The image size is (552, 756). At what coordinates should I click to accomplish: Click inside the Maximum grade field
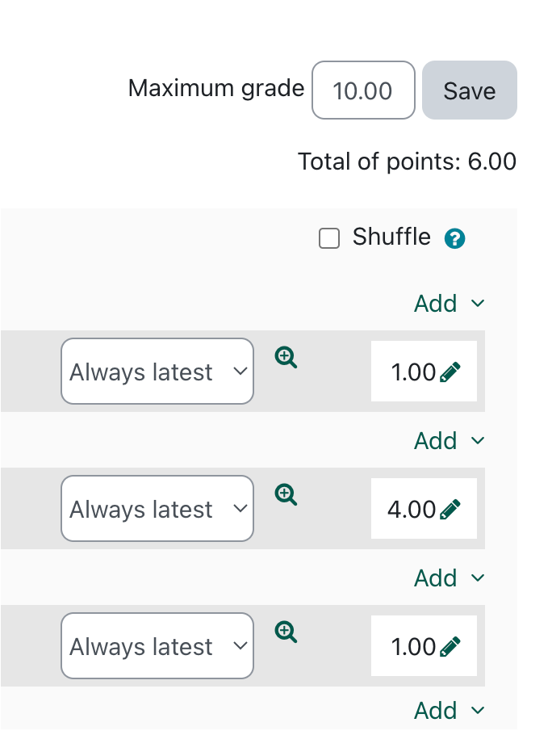(363, 90)
